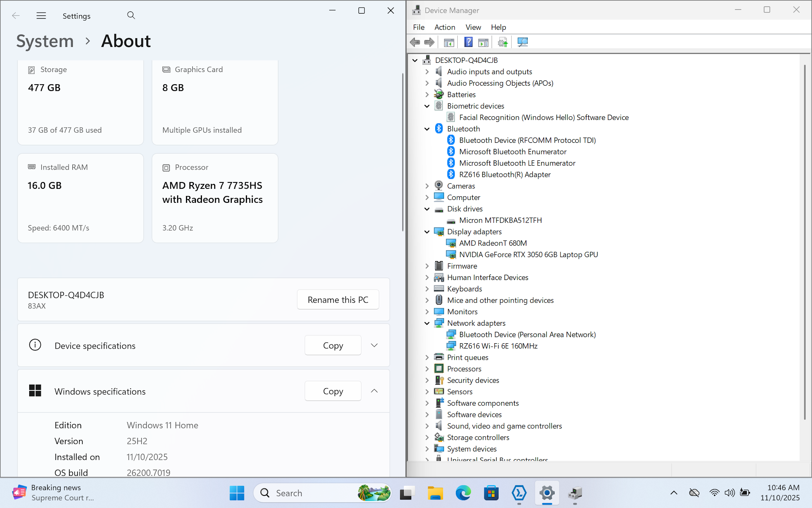Click the Help question mark toolbar icon
The height and width of the screenshot is (508, 812).
pos(468,42)
